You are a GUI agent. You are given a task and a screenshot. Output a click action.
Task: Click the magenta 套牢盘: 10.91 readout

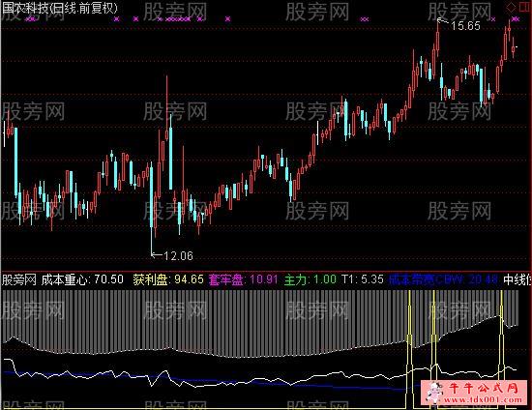pyautogui.click(x=244, y=279)
